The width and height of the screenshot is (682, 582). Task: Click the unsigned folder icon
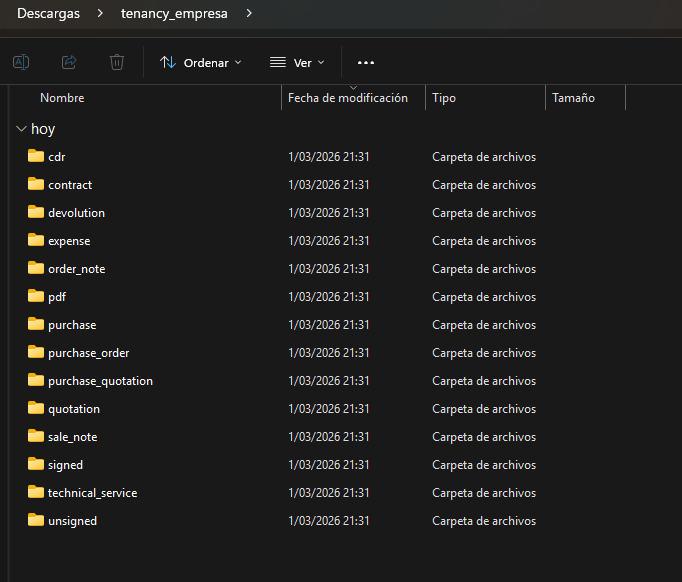point(36,520)
